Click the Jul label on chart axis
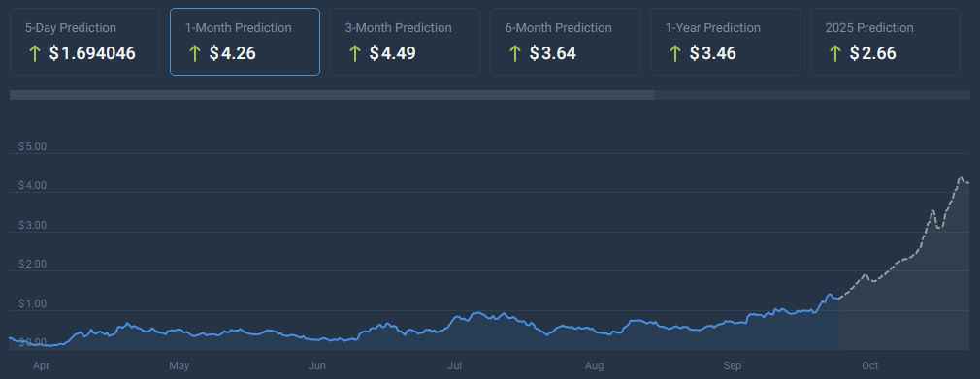Image resolution: width=980 pixels, height=379 pixels. (x=456, y=365)
